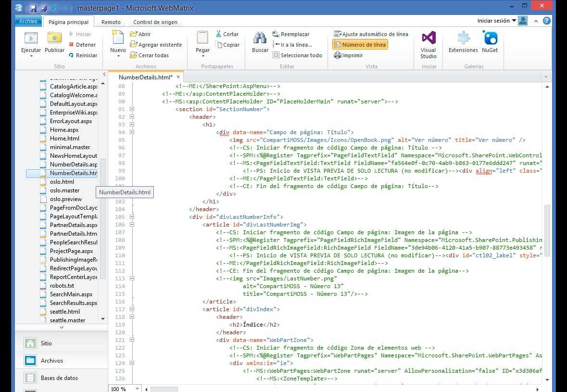Expand more workspaces with down chevron
This screenshot has width=567, height=392.
click(x=62, y=328)
